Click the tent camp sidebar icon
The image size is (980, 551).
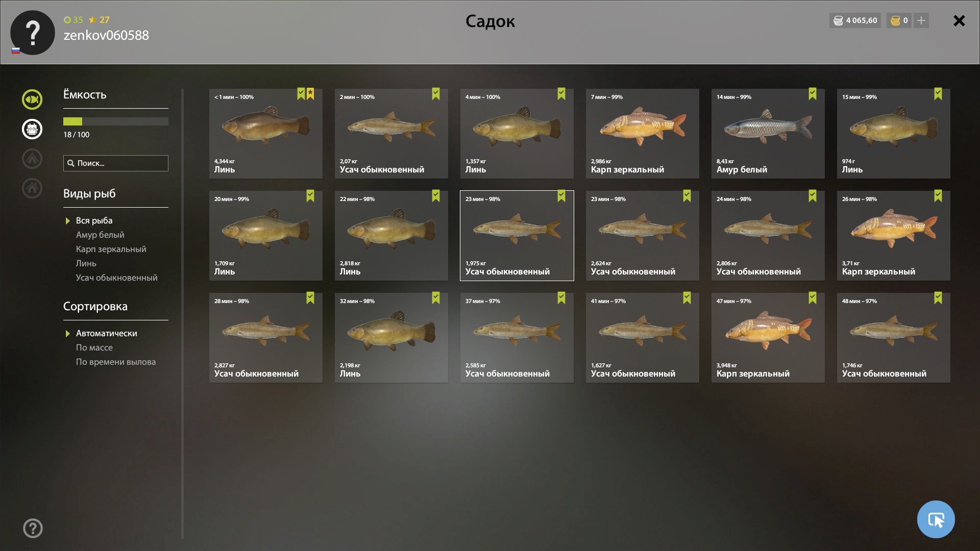point(32,159)
